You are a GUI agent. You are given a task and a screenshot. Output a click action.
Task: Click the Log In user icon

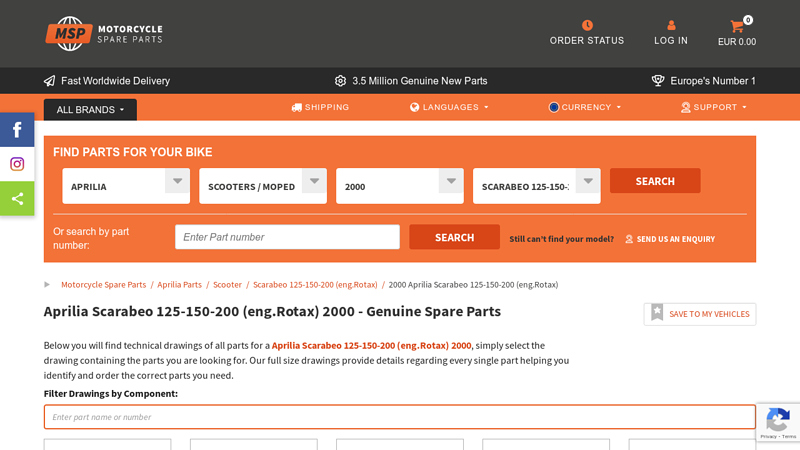coord(671,25)
